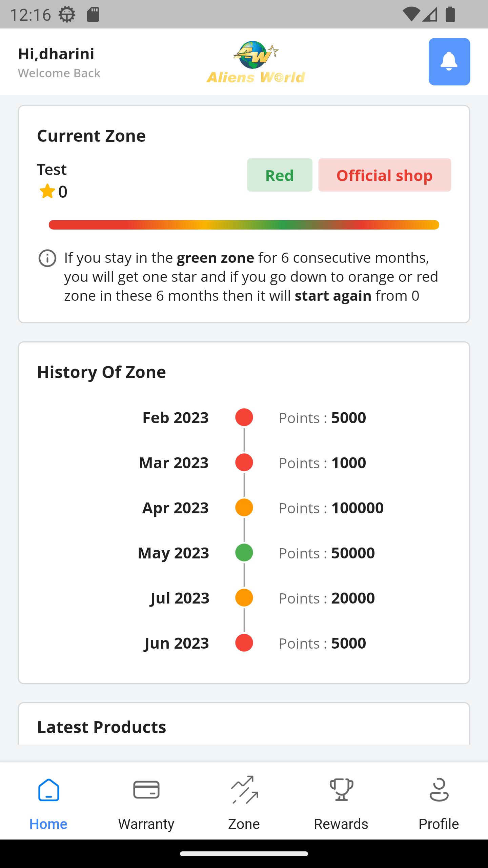Image resolution: width=488 pixels, height=868 pixels.
Task: Tap the Latest Products section header
Action: click(102, 727)
